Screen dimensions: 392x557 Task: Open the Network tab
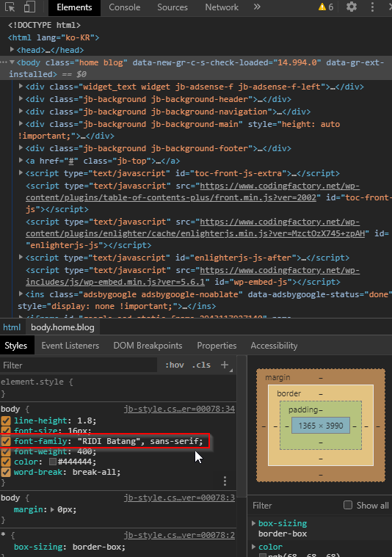222,7
